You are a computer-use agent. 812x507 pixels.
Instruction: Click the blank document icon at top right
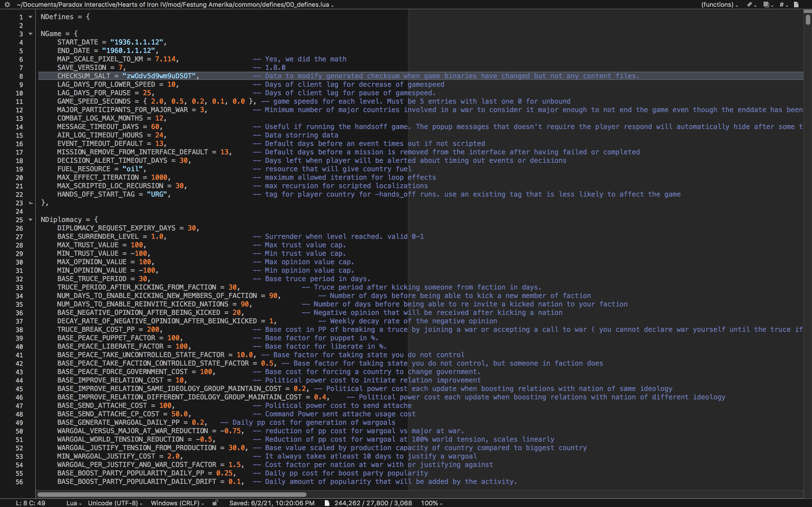(x=796, y=5)
